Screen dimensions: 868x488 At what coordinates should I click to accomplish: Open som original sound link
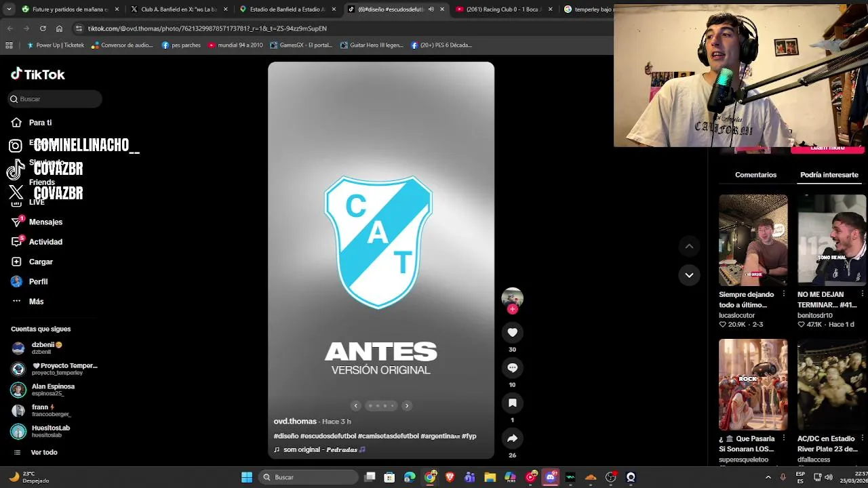[x=319, y=449]
